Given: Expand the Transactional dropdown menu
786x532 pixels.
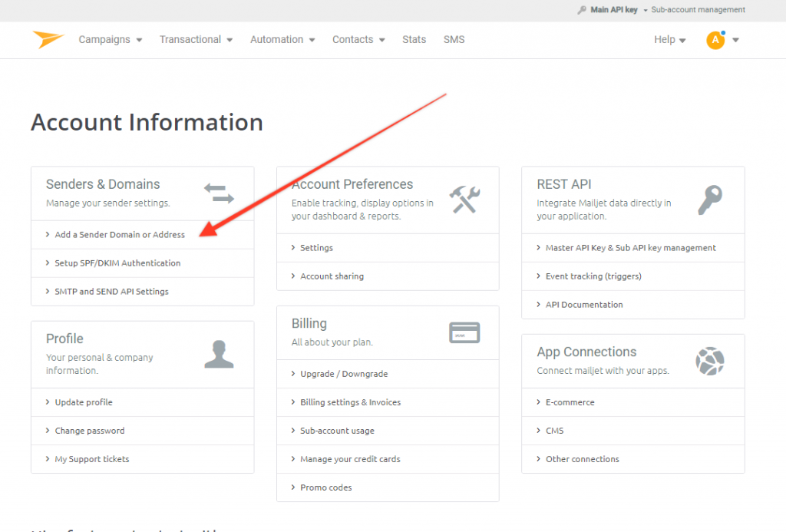Looking at the screenshot, I should 196,40.
